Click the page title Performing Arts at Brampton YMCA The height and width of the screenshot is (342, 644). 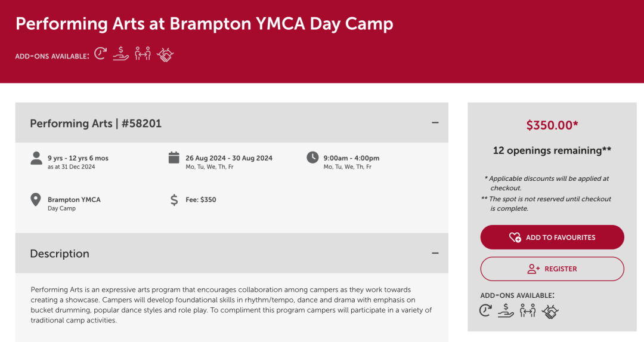(x=205, y=24)
